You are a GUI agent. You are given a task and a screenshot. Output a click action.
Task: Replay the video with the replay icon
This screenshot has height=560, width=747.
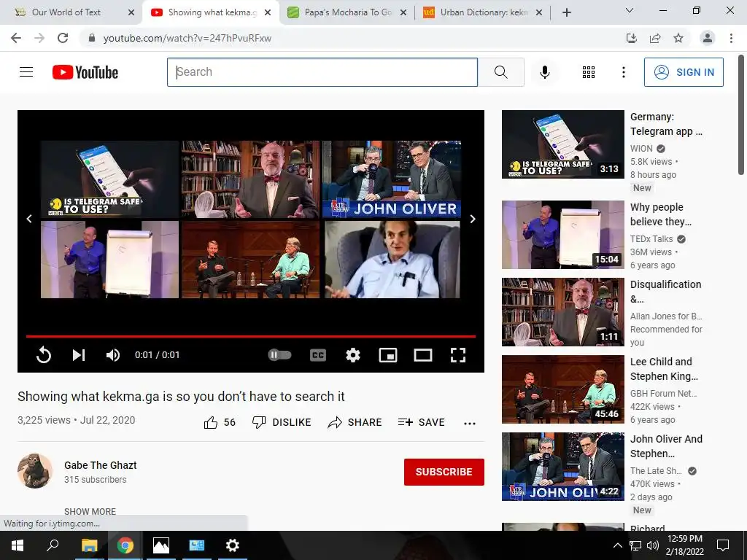[x=43, y=355]
